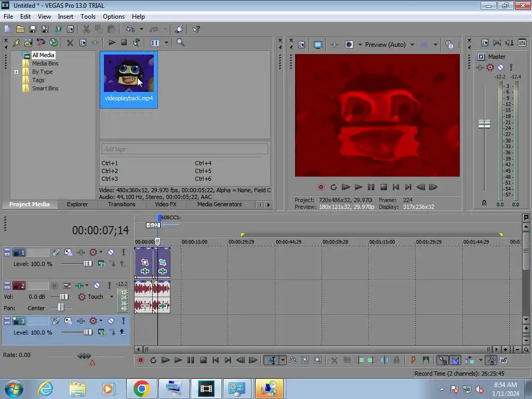Start media preview in Project Media toolbar
The height and width of the screenshot is (399, 532).
[x=112, y=43]
